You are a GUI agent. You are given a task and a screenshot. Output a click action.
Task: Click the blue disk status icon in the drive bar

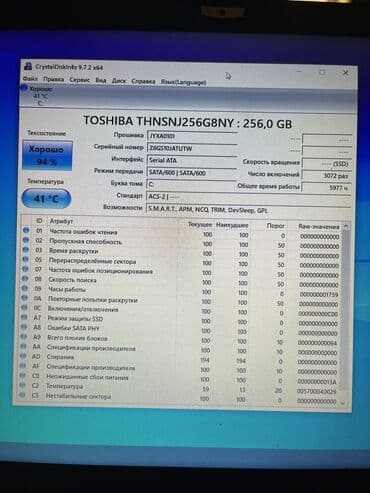pos(24,89)
